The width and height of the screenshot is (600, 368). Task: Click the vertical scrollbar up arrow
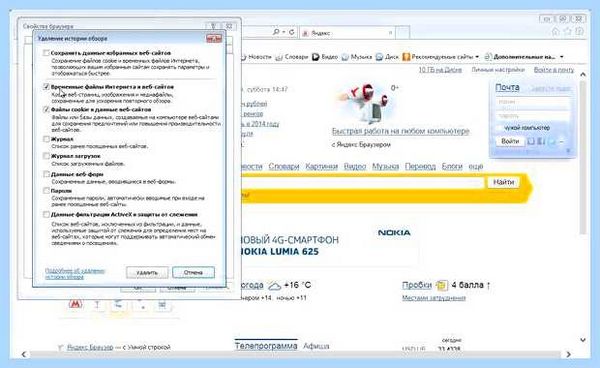point(583,75)
